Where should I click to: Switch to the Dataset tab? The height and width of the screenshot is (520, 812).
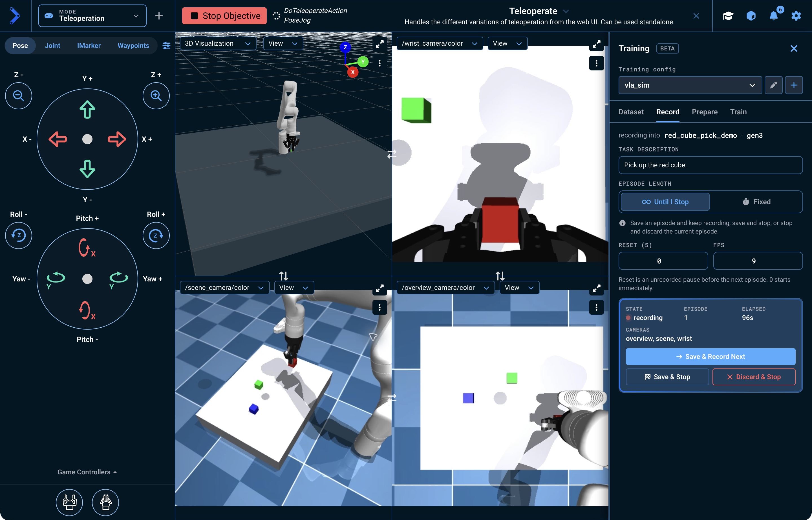[631, 112]
